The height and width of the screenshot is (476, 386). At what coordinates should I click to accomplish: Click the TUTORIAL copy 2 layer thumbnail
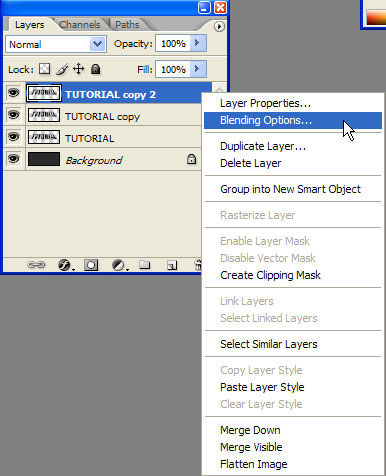pos(44,93)
